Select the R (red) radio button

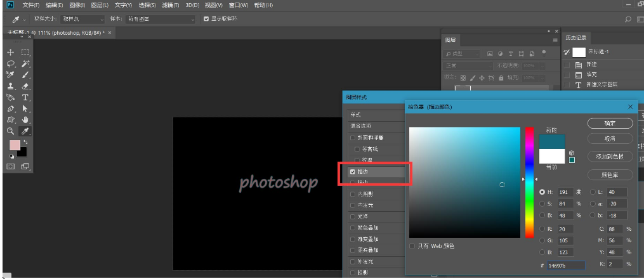tap(542, 228)
